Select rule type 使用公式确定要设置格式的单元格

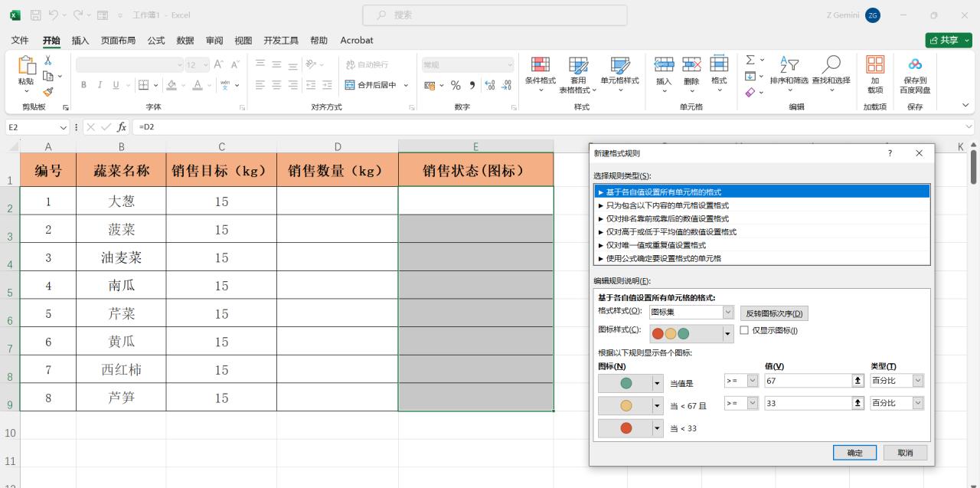pyautogui.click(x=763, y=258)
